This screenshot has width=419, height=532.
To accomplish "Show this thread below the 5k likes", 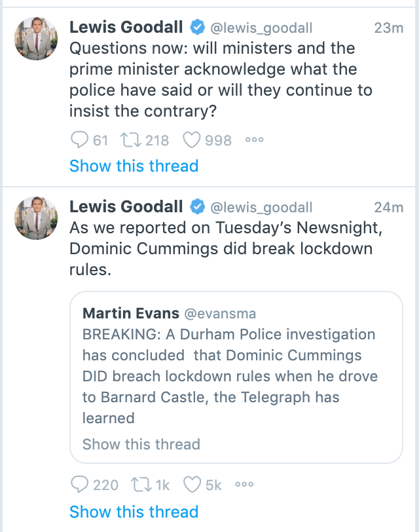I will (134, 512).
